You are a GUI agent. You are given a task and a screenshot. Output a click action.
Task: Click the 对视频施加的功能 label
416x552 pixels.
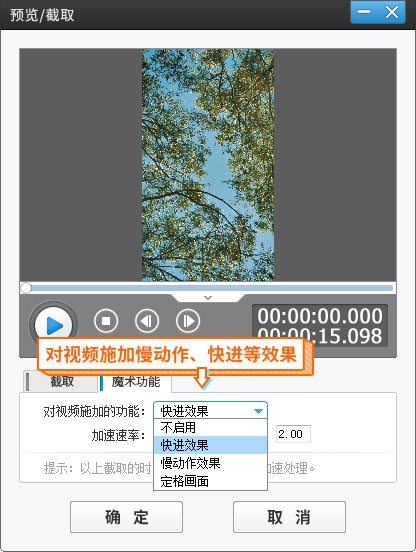coord(94,411)
